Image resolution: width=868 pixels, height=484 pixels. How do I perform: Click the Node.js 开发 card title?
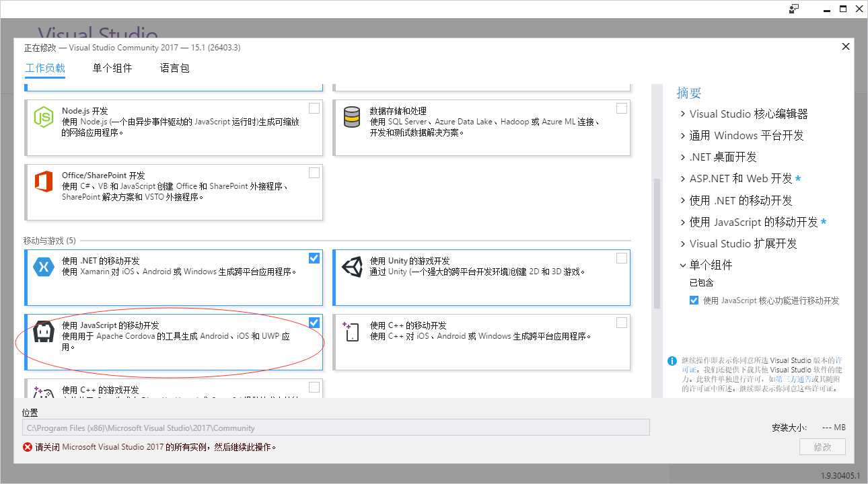(x=85, y=111)
